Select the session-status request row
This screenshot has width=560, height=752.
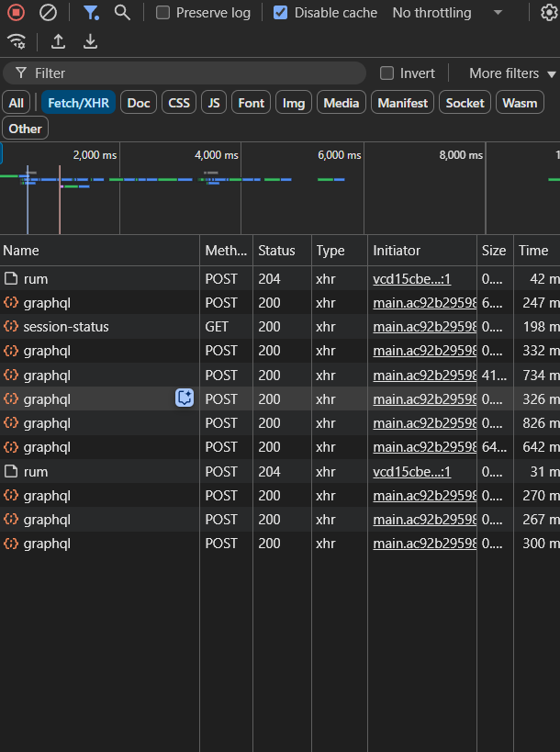66,326
